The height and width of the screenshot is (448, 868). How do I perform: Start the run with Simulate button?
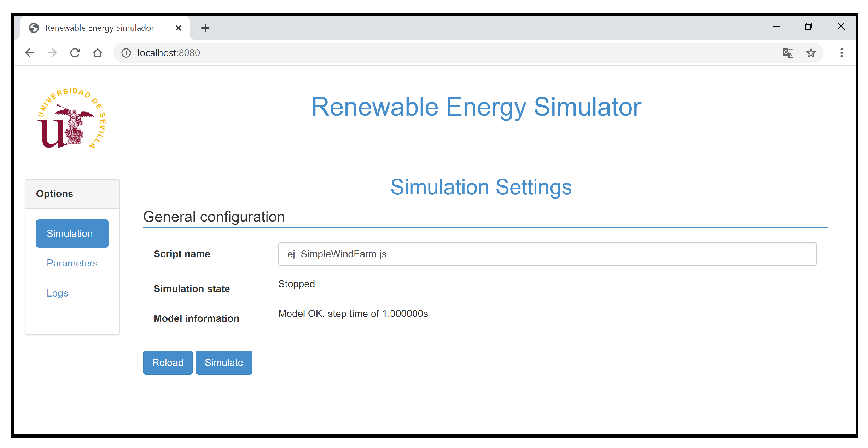(x=224, y=362)
